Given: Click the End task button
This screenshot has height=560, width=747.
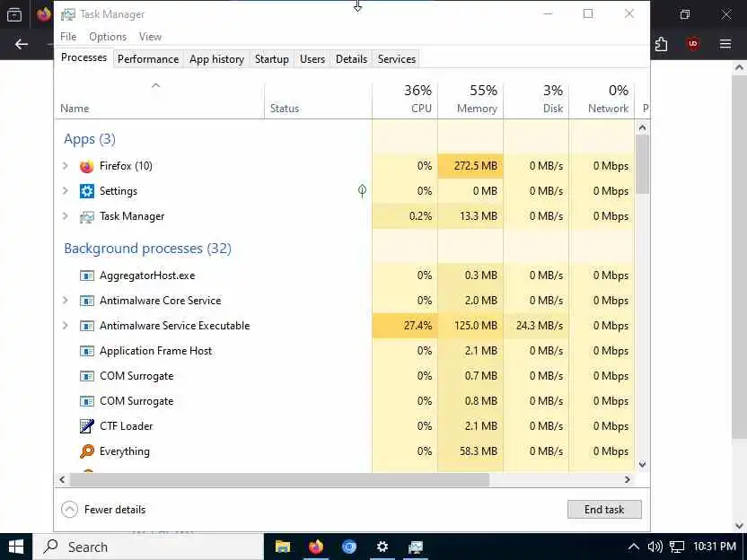Looking at the screenshot, I should click(x=604, y=510).
